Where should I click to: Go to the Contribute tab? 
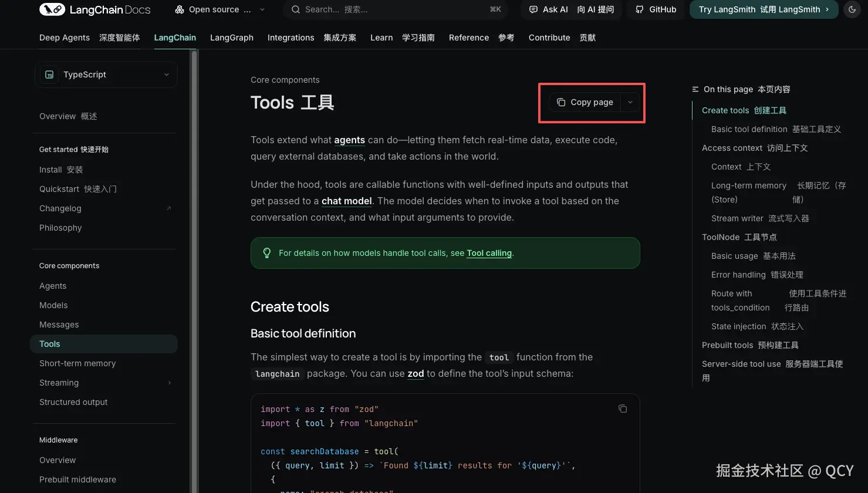click(562, 38)
